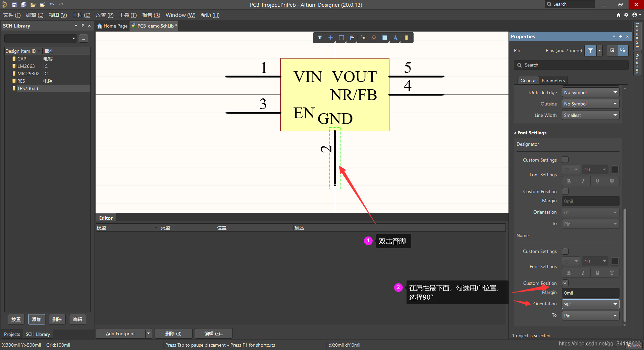Click the Properties panel vertical scrollbar
The width and height of the screenshot is (644, 350).
tap(625, 265)
